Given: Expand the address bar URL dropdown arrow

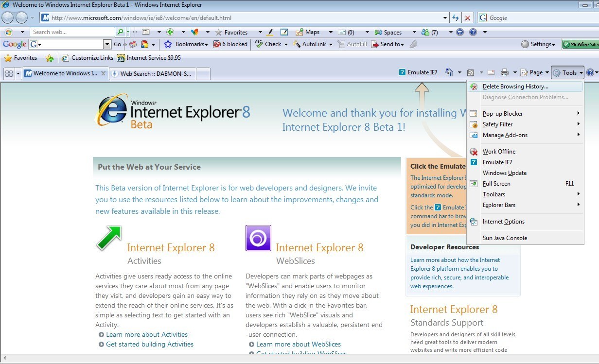Looking at the screenshot, I should [445, 18].
